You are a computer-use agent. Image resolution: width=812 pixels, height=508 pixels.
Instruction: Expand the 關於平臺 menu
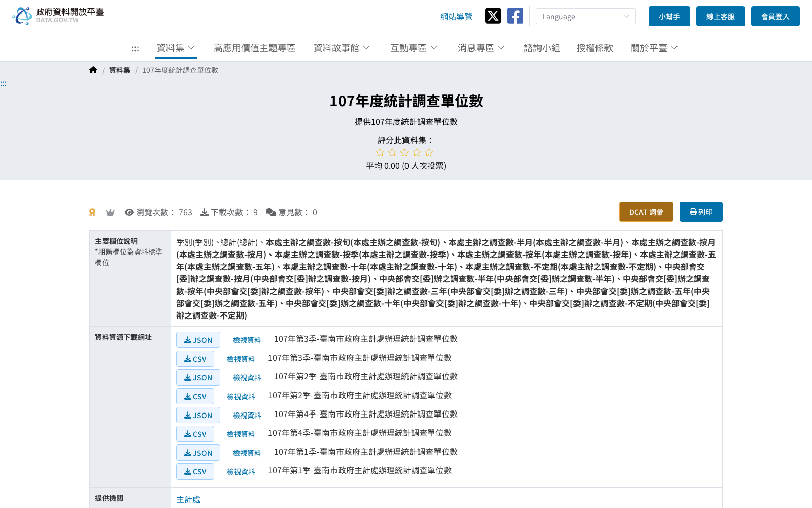[x=654, y=48]
